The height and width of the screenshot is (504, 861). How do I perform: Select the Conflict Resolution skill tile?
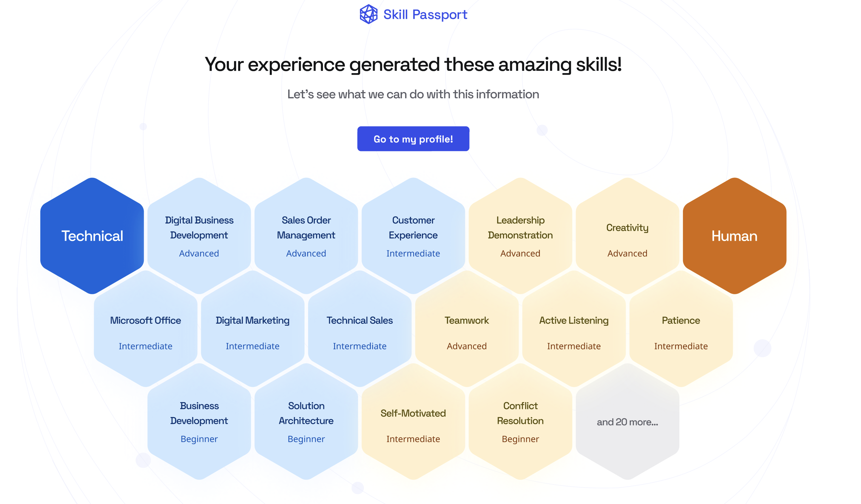520,421
